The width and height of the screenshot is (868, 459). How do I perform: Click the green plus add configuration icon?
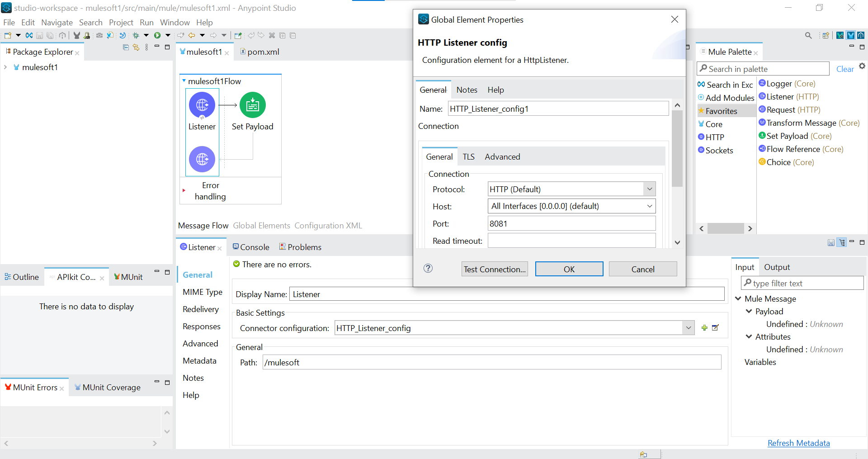point(704,328)
